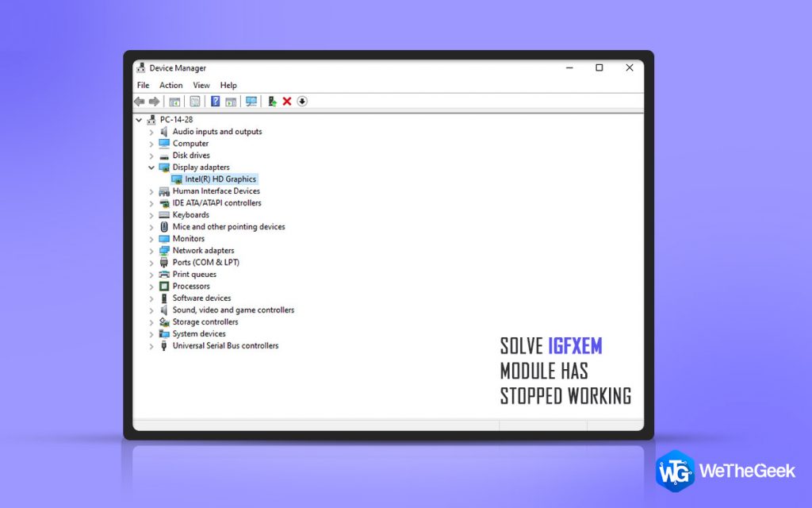
Task: Select the Computer label
Action: [190, 144]
